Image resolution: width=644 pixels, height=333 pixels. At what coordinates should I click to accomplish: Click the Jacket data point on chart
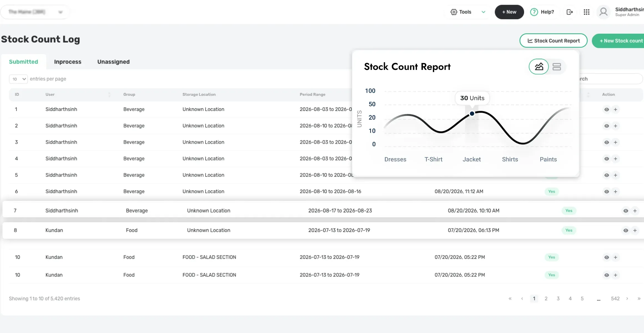pyautogui.click(x=472, y=113)
